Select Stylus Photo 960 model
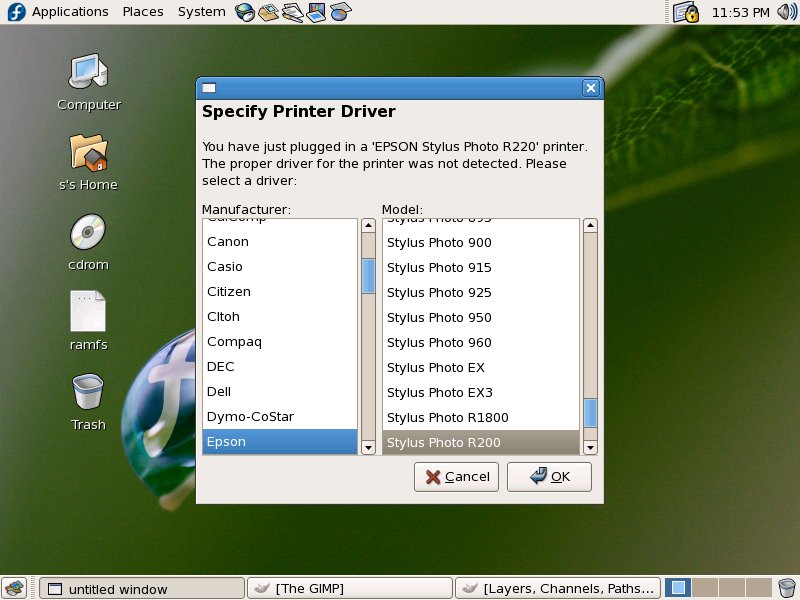This screenshot has width=800, height=600. point(481,343)
